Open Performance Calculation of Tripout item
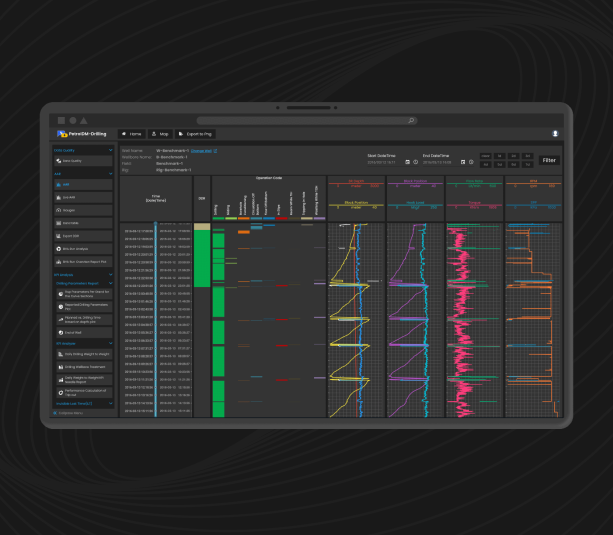Image resolution: width=613 pixels, height=535 pixels. click(84, 392)
